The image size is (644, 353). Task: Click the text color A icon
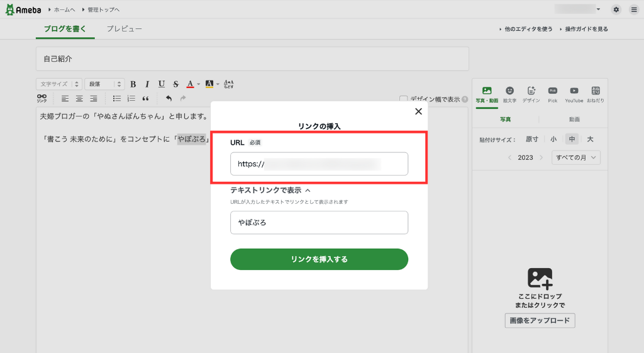click(190, 84)
